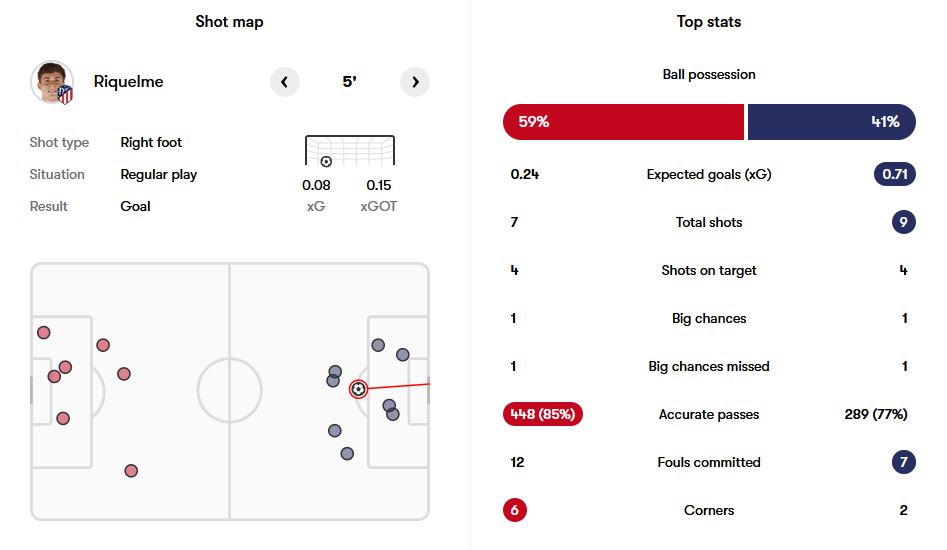Click Riquelme's player avatar
This screenshot has width=947, height=550.
pyautogui.click(x=53, y=82)
